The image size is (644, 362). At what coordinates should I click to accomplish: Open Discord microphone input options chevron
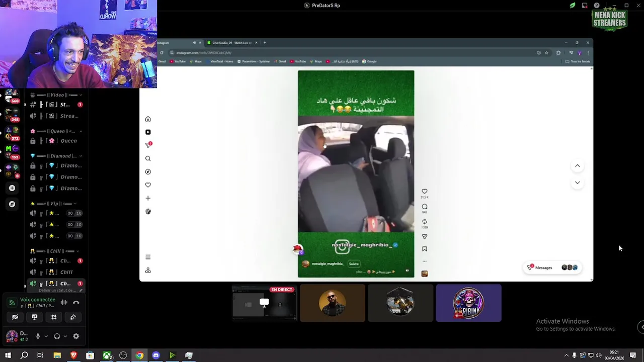(x=46, y=336)
